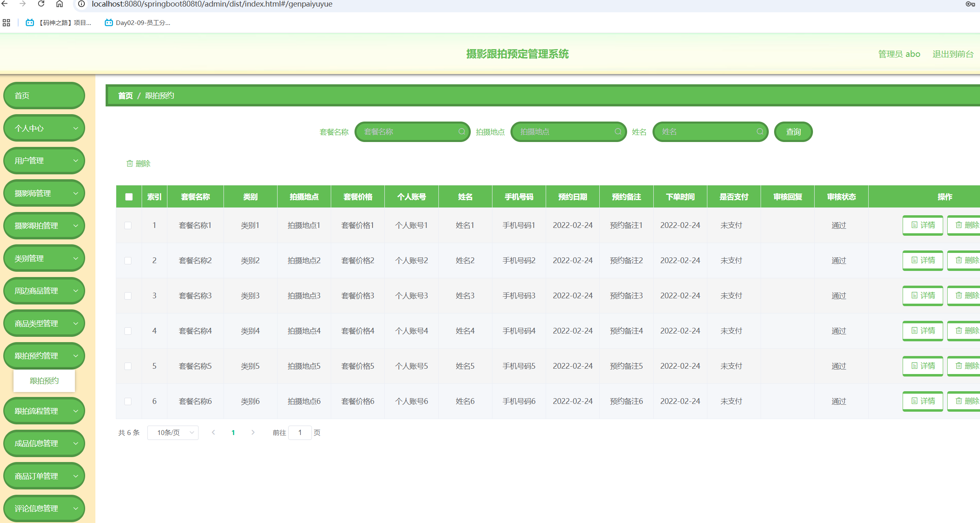Click the search icon in 套餐名称 field
The image size is (980, 523).
462,131
